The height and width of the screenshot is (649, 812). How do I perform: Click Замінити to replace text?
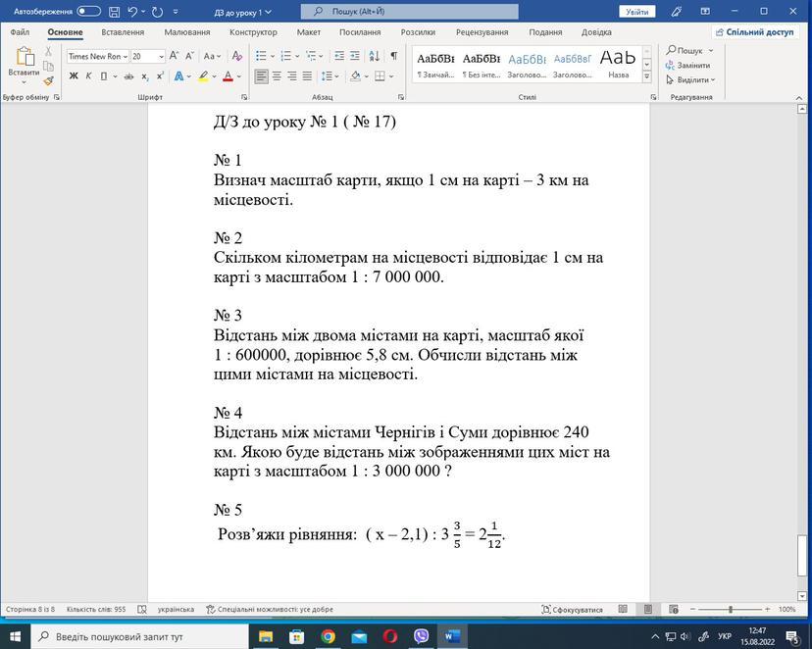[x=688, y=66]
